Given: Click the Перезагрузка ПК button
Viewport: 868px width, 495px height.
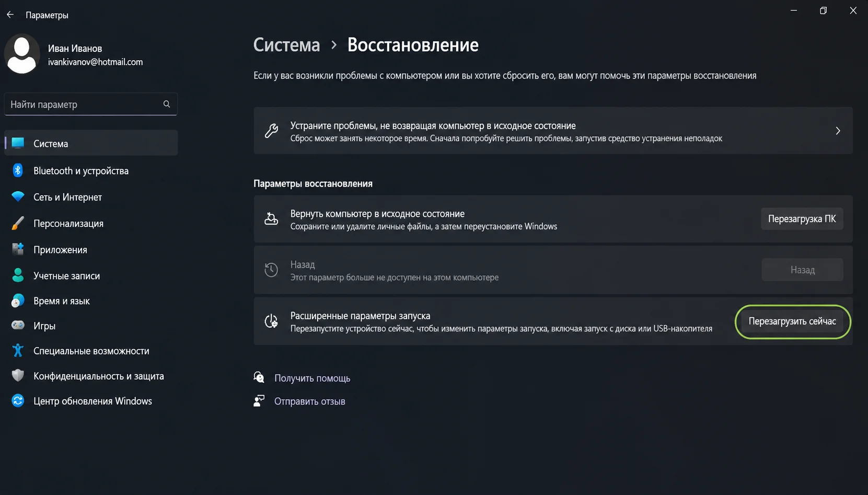Looking at the screenshot, I should click(802, 219).
